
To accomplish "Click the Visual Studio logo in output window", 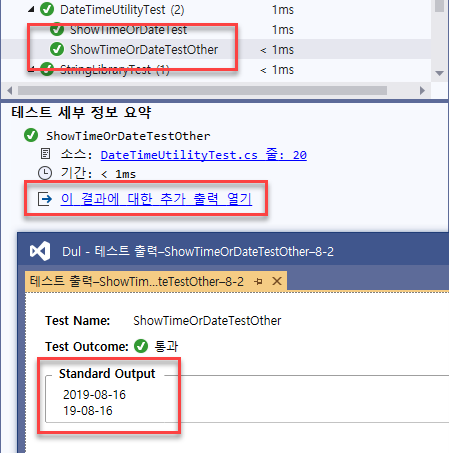I will (x=40, y=251).
